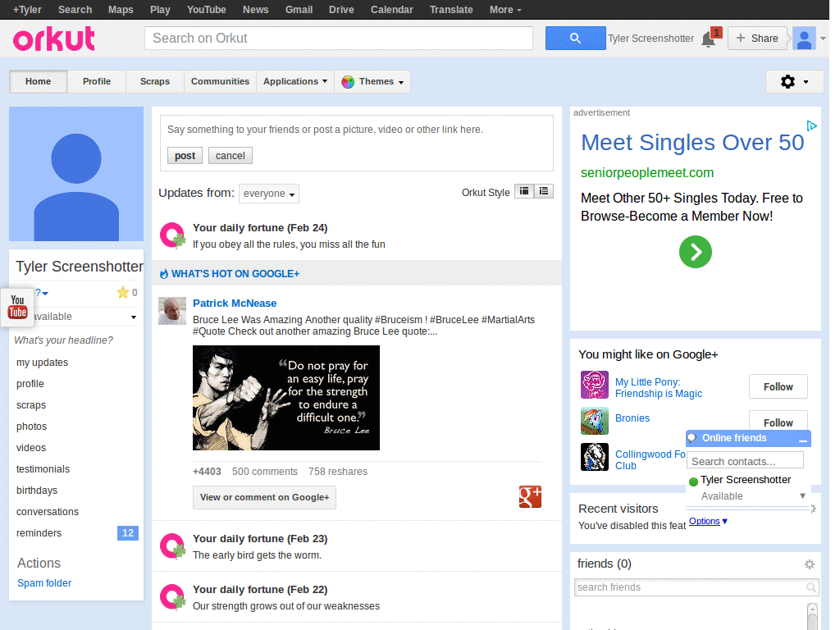Open the Bruce Lee quote image
The width and height of the screenshot is (840, 630).
coord(286,398)
